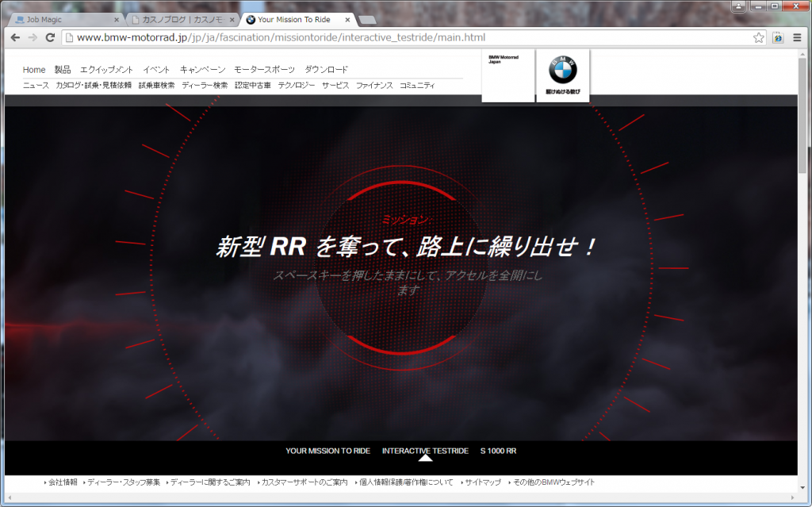Open the キャンペーン menu
The width and height of the screenshot is (812, 507).
(202, 70)
